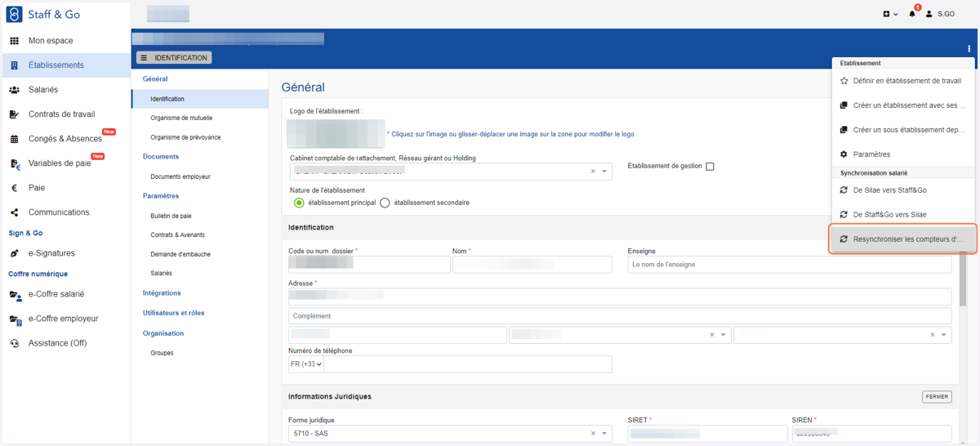This screenshot has height=446, width=980.
Task: Clear the Forme juridique 5710 - SAS value
Action: 593,434
